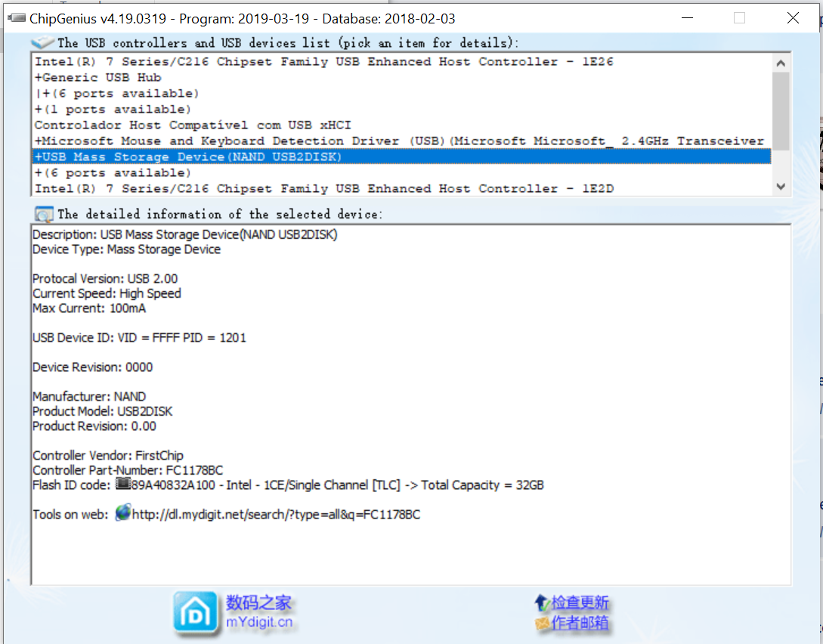Click the Description: USB Mass Storage Device line

click(x=184, y=234)
